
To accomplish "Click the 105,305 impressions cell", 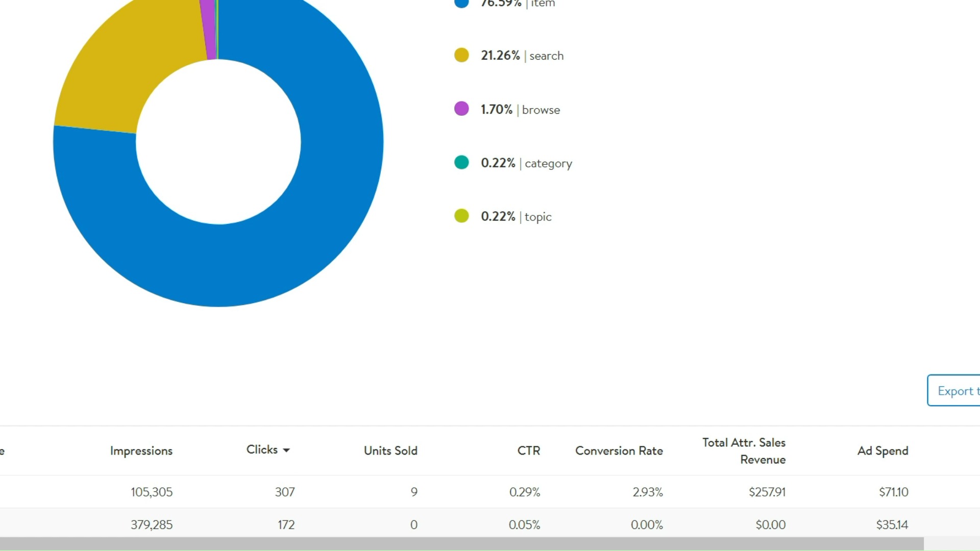I will [151, 492].
